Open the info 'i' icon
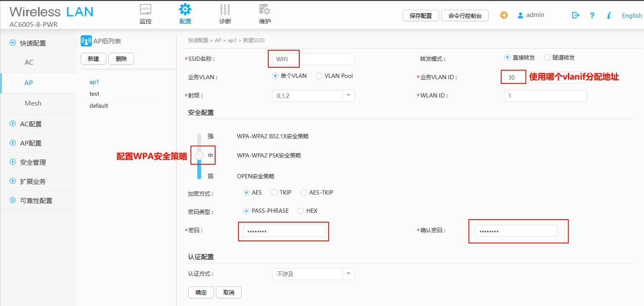Screen dimensions: 644x306 609,15
